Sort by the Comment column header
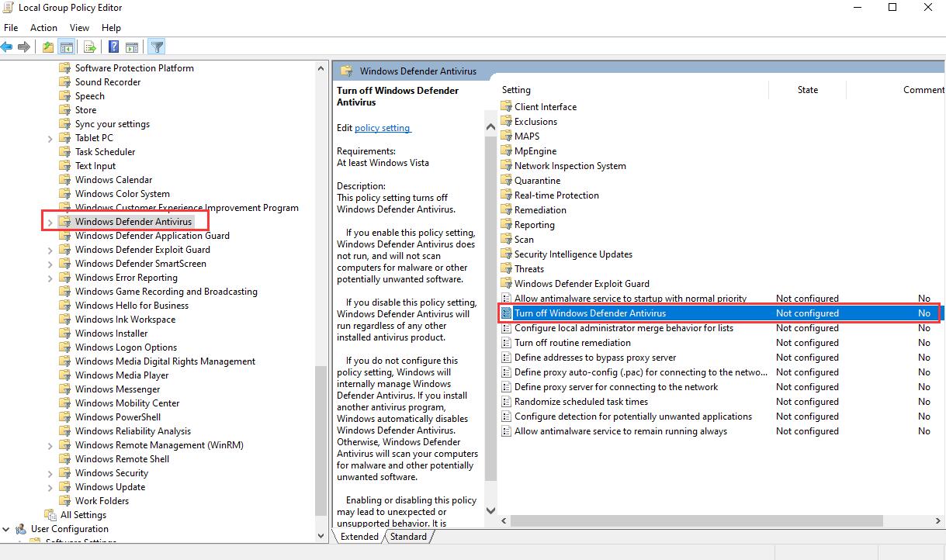This screenshot has width=946, height=560. [923, 90]
